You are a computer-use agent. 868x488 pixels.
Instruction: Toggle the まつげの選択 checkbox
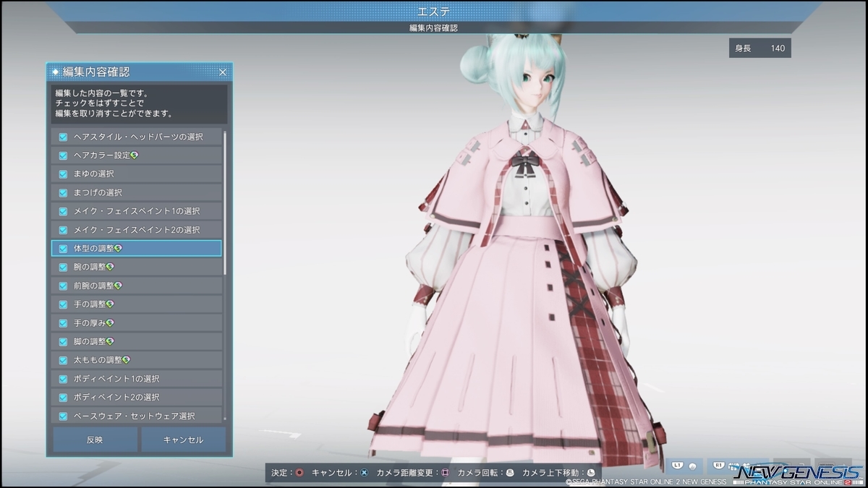click(63, 192)
